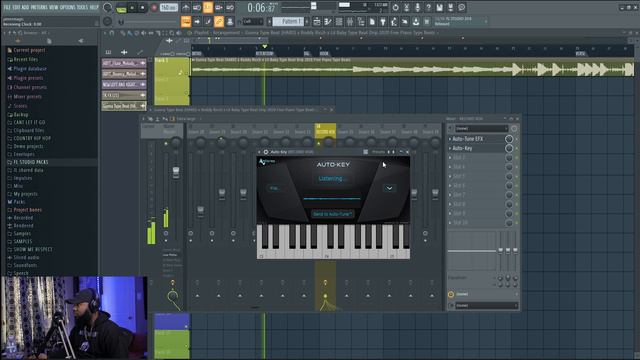Open the PATTERNS menu

point(40,7)
